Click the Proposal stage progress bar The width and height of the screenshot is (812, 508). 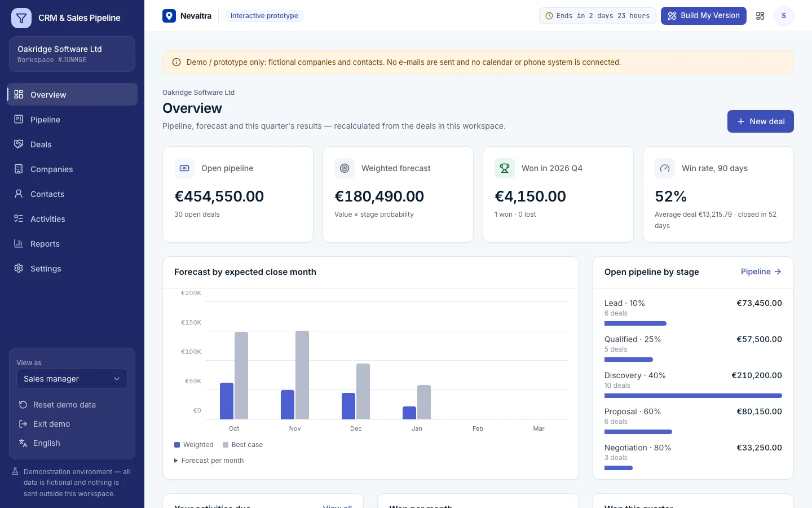pos(638,432)
